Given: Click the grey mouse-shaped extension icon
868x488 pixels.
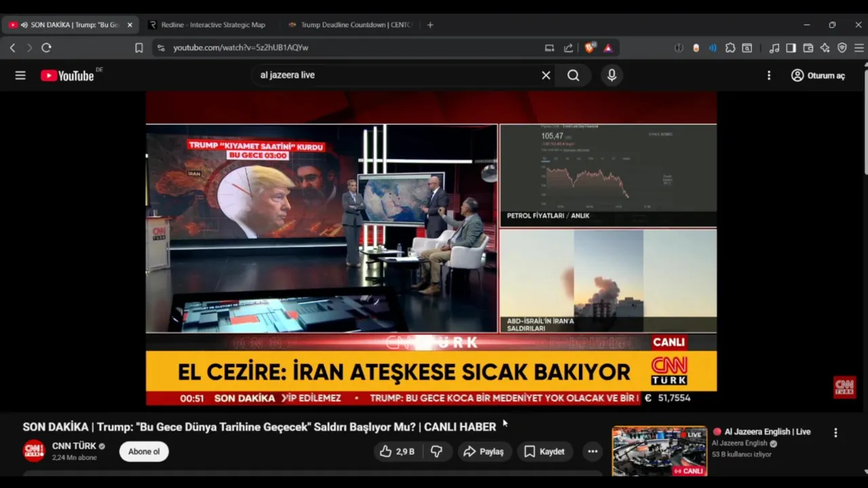Looking at the screenshot, I should coord(679,47).
